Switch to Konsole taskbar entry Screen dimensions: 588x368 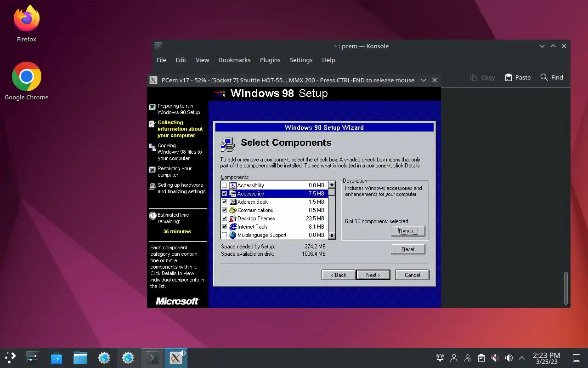pyautogui.click(x=152, y=357)
